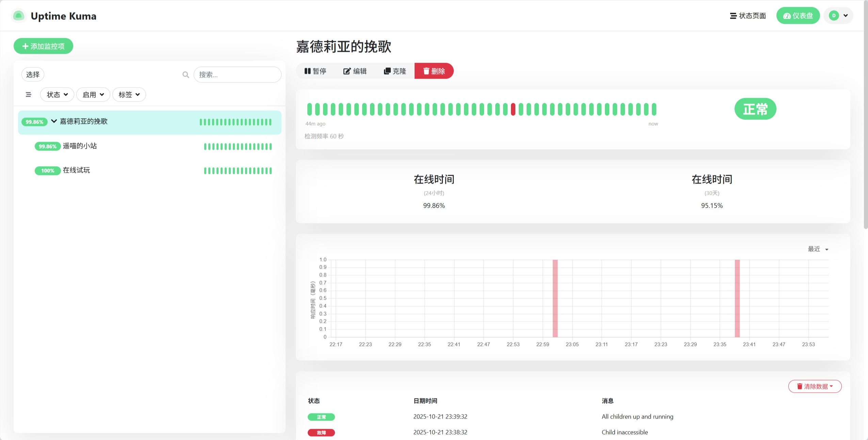Click the red heartbeat bar in timeline
The image size is (868, 440).
[x=513, y=109]
